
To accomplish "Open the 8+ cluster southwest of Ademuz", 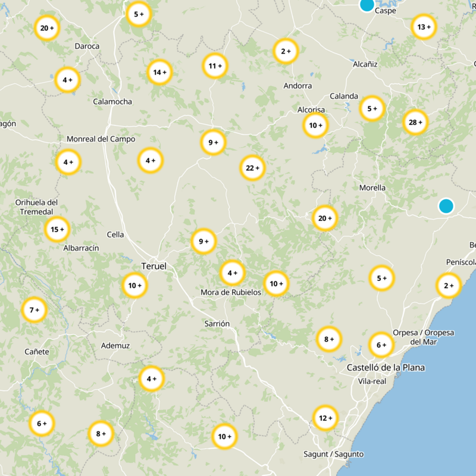I will coord(101,434).
